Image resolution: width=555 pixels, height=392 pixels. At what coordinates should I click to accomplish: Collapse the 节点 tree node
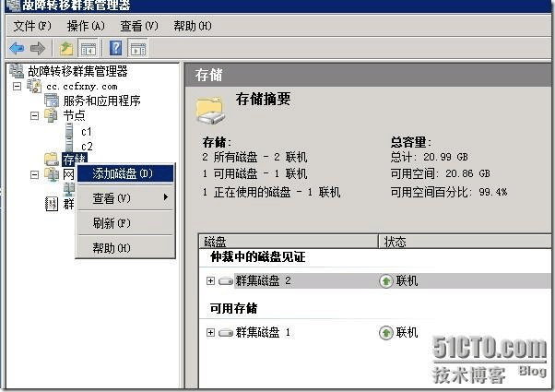click(x=35, y=115)
